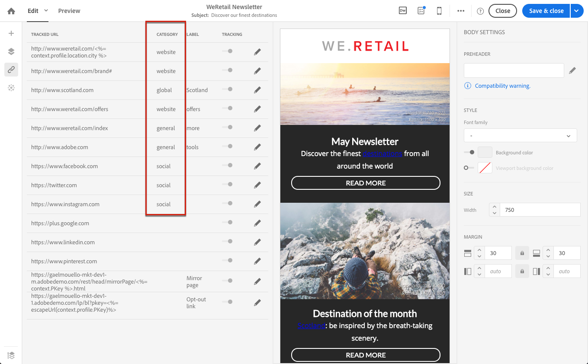Click the plus add icon in left sidebar

pyautogui.click(x=11, y=33)
